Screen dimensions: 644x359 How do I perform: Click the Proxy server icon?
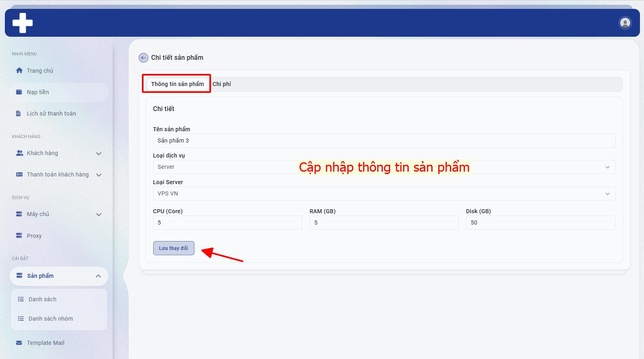point(19,235)
